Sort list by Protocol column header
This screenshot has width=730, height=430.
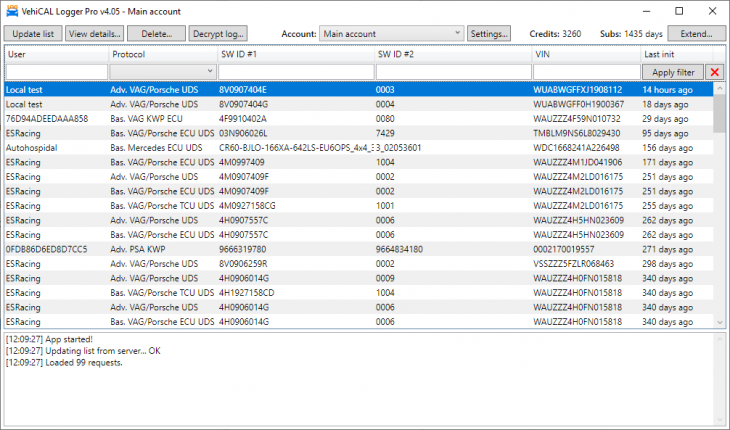pos(162,54)
